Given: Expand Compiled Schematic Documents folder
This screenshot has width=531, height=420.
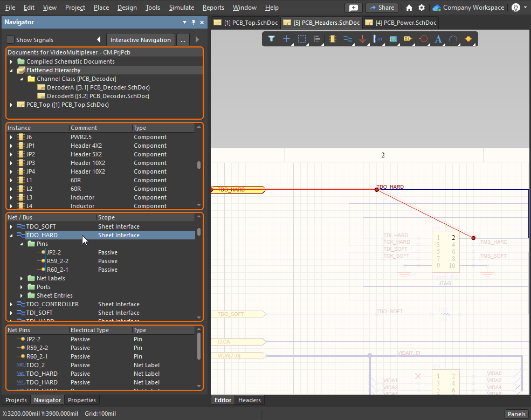Looking at the screenshot, I should pos(11,61).
